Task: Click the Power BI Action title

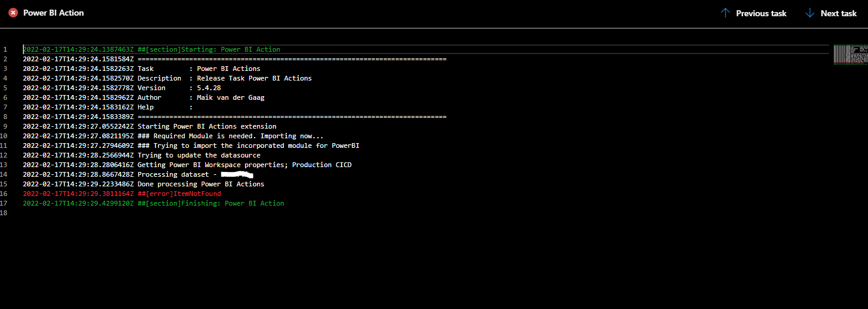Action: [53, 13]
